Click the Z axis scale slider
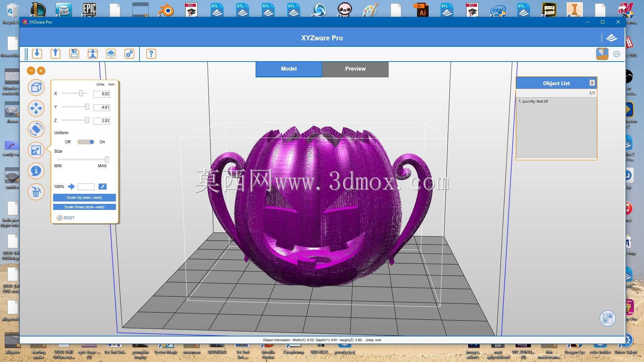Image resolution: width=644 pixels, height=362 pixels. point(75,120)
